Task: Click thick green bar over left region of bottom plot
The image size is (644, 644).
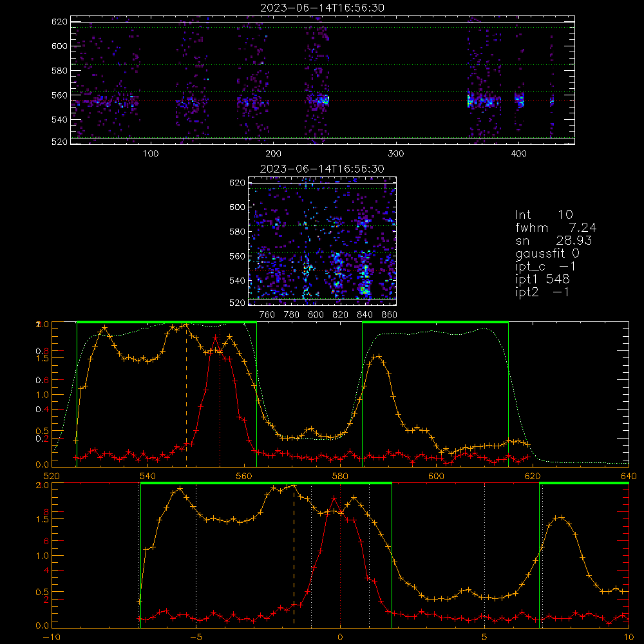Action: click(x=266, y=484)
